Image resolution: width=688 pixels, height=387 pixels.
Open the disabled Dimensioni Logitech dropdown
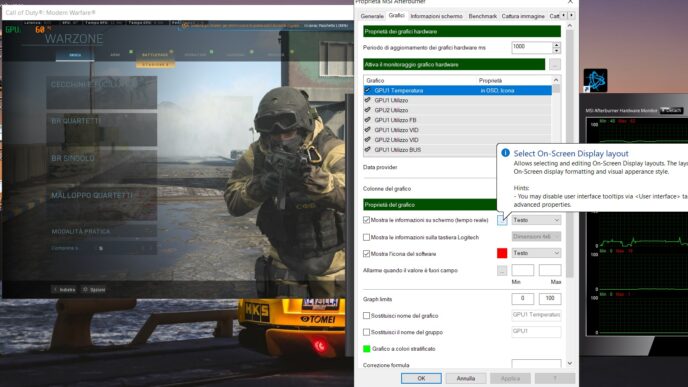[536, 236]
